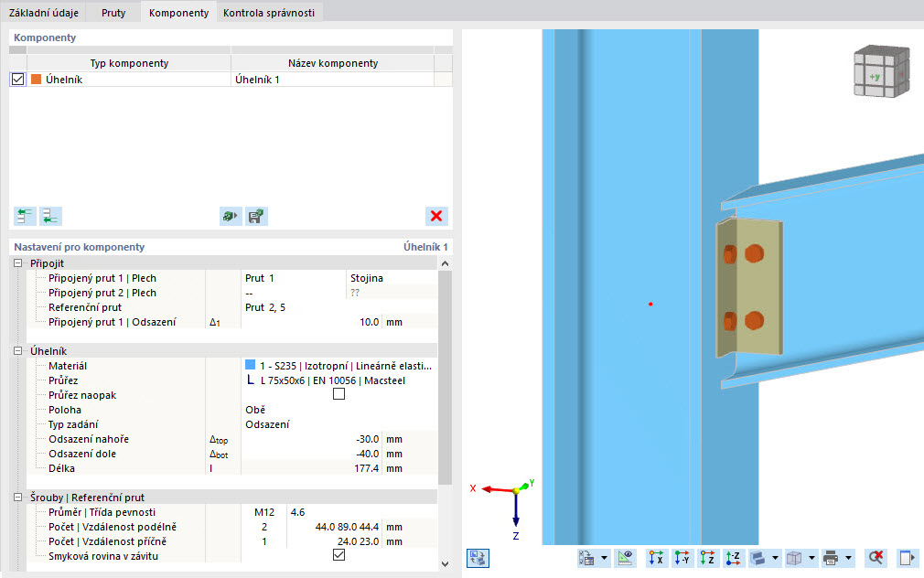Click the L-section profile icon in Průřez row
The height and width of the screenshot is (578, 924).
click(x=251, y=380)
